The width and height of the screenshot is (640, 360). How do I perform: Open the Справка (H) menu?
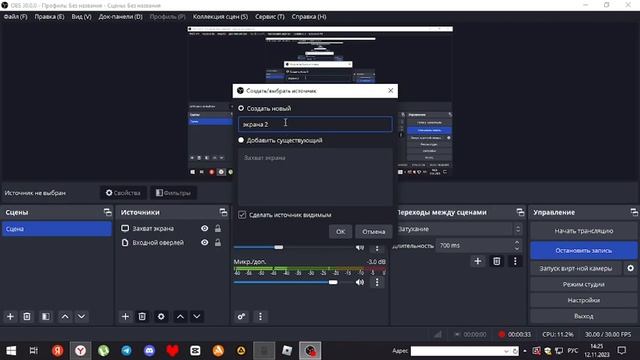click(309, 17)
